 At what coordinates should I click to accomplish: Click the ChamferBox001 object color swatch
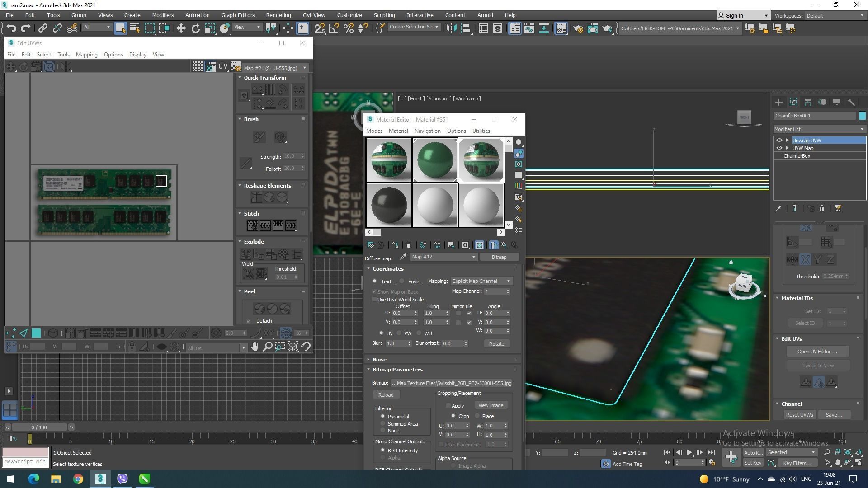tap(862, 116)
